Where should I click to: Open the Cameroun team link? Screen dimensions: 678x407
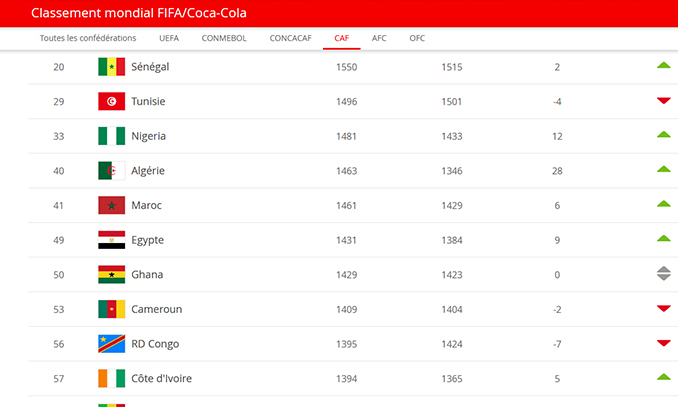[157, 309]
